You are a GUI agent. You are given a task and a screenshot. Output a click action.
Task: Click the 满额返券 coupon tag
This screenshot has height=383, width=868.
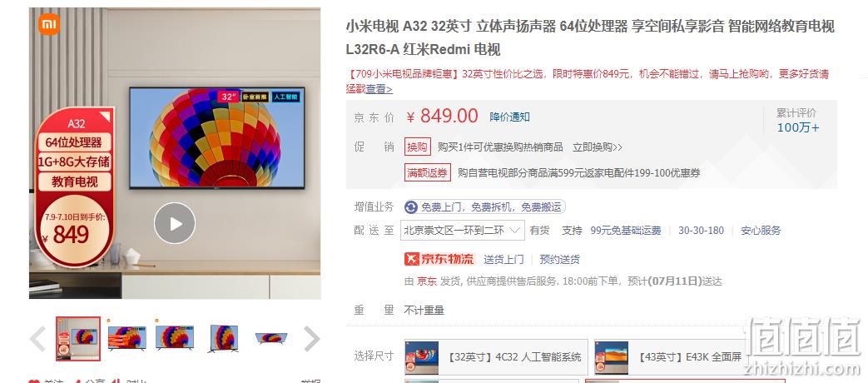tap(428, 172)
